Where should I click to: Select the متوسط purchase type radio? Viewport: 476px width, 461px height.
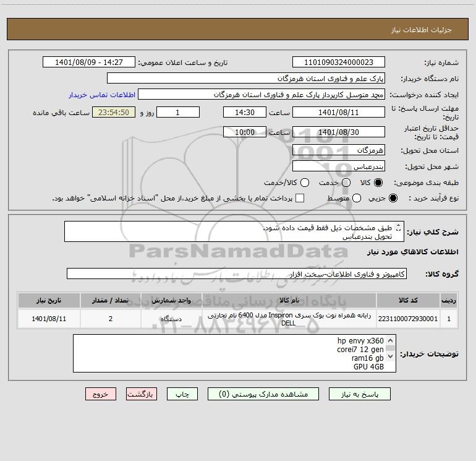coord(357,198)
